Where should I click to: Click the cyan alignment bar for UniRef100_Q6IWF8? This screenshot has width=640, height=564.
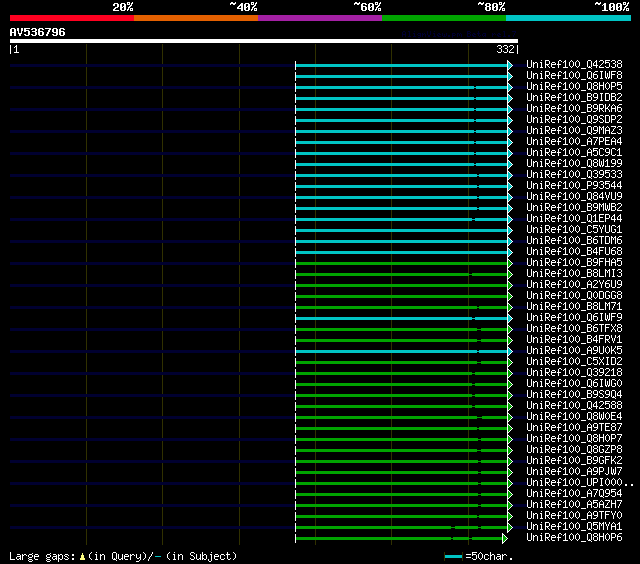400,75
